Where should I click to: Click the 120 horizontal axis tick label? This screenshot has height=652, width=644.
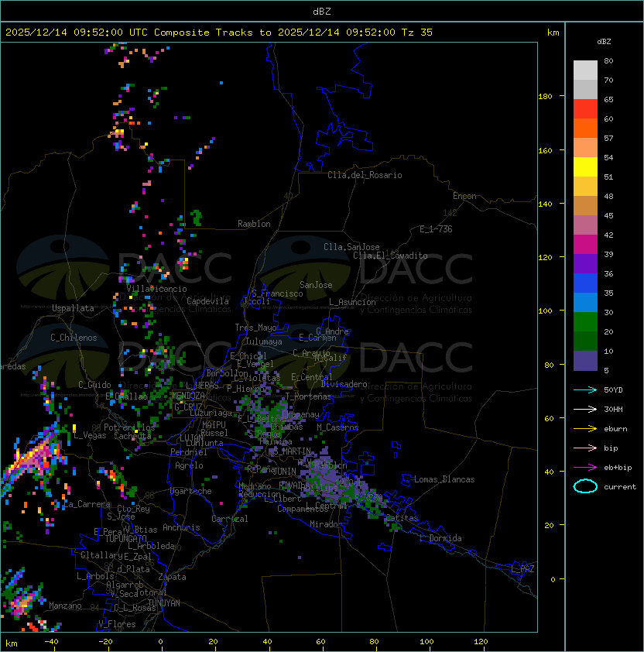[481, 641]
